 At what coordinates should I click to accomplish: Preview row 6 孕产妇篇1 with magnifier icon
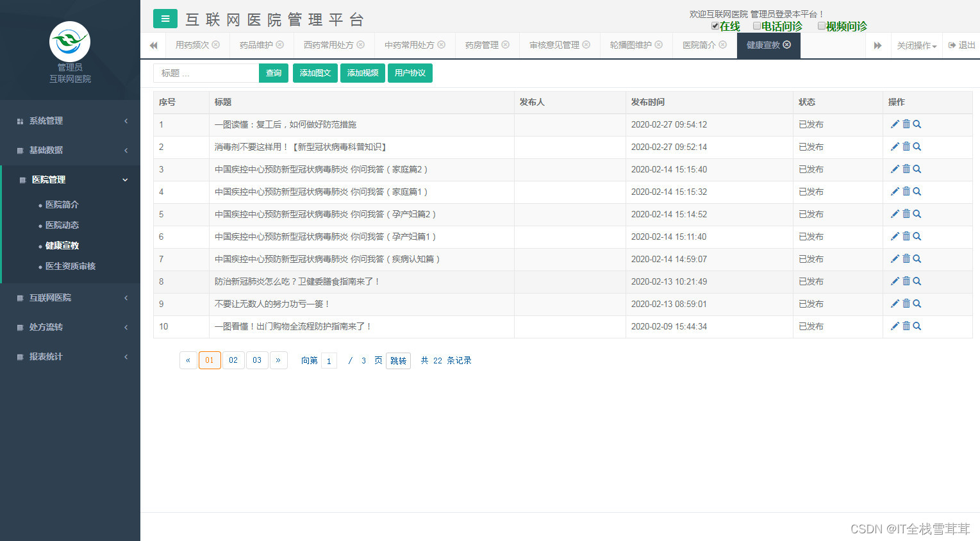917,237
